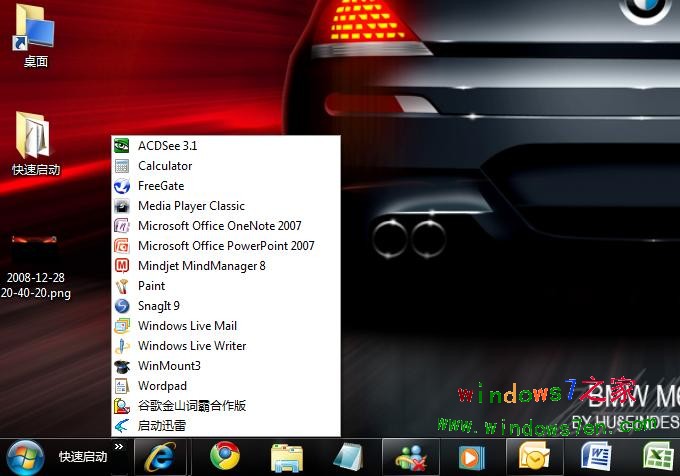The image size is (680, 476).
Task: Open the Windows Start orb
Action: [25, 457]
